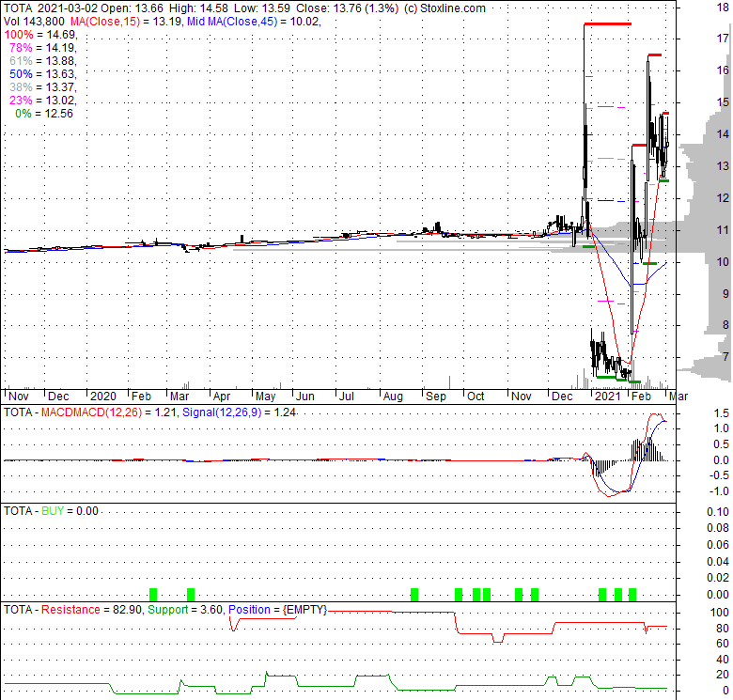The width and height of the screenshot is (733, 700).
Task: Click the '2021' axis label
Action: [x=607, y=397]
